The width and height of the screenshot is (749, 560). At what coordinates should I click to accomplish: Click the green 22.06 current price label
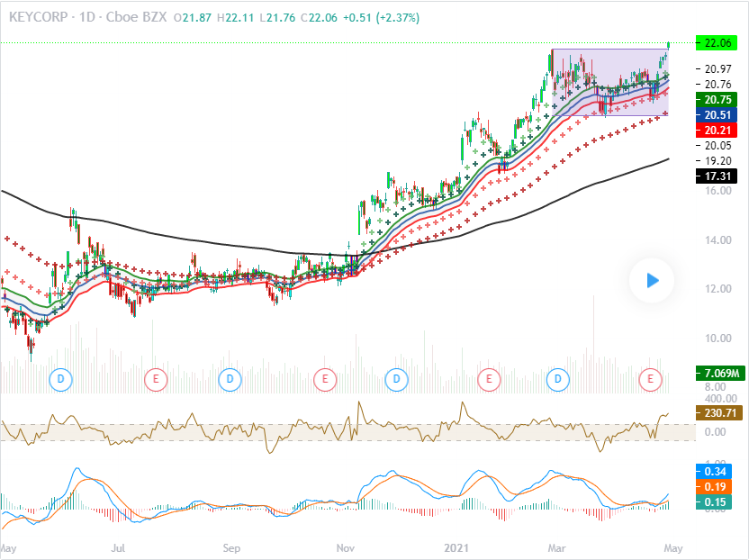[x=717, y=42]
